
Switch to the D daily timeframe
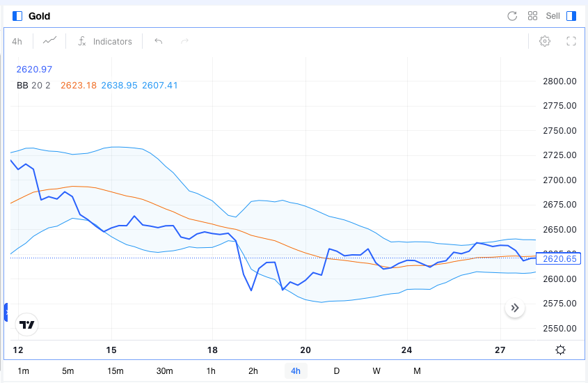coord(337,370)
